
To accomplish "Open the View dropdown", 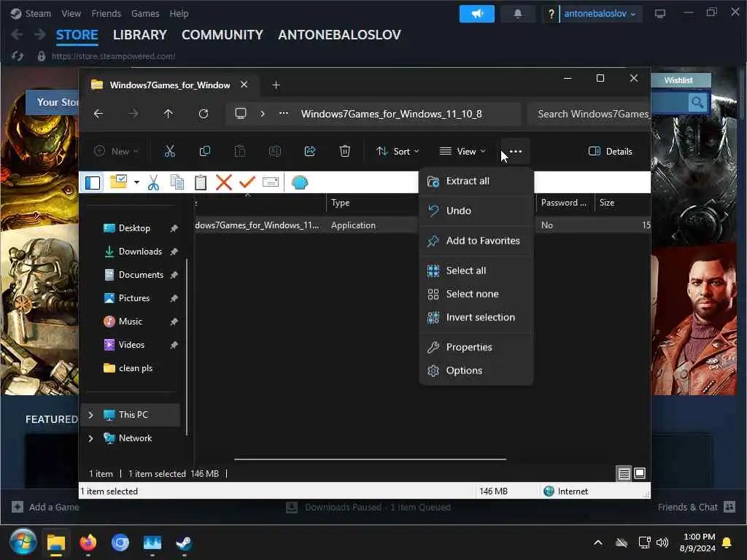I will tap(462, 152).
